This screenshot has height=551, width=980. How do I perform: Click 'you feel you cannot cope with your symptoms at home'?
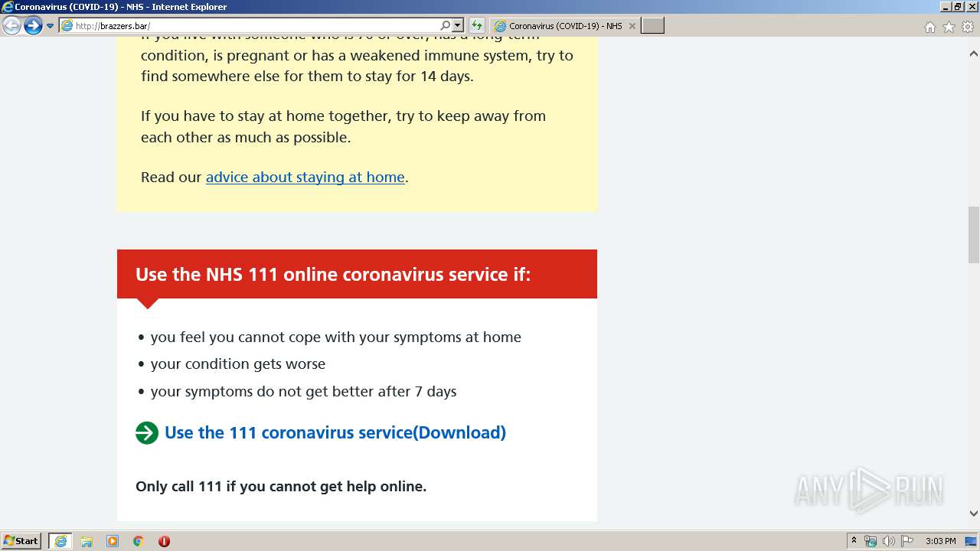coord(335,337)
